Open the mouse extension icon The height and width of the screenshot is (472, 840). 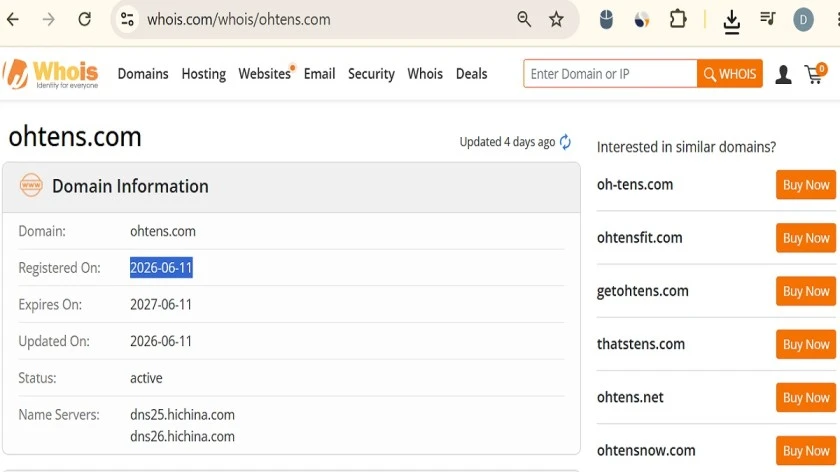coord(606,20)
